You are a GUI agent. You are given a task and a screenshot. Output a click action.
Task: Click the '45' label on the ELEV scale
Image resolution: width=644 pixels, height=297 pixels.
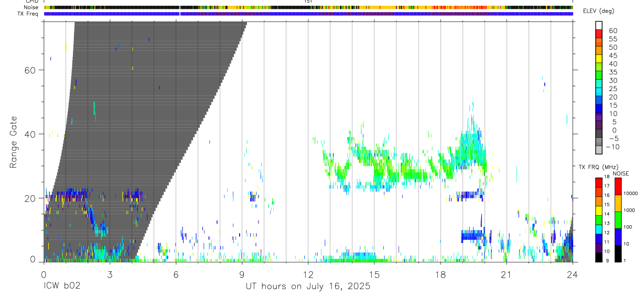613,56
